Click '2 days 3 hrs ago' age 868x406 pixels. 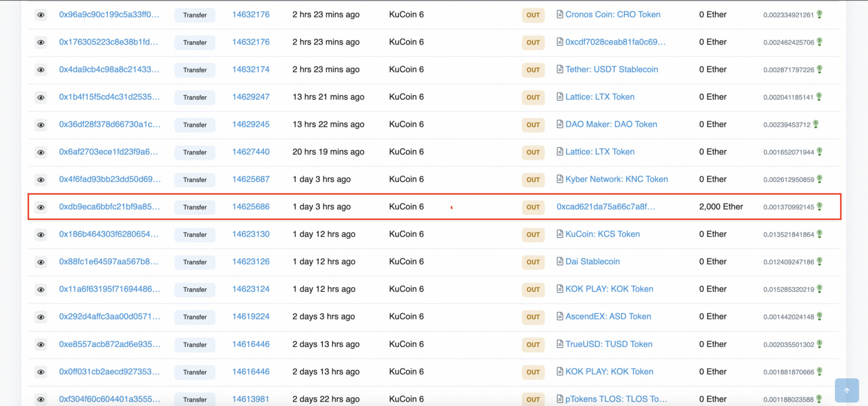pyautogui.click(x=324, y=316)
